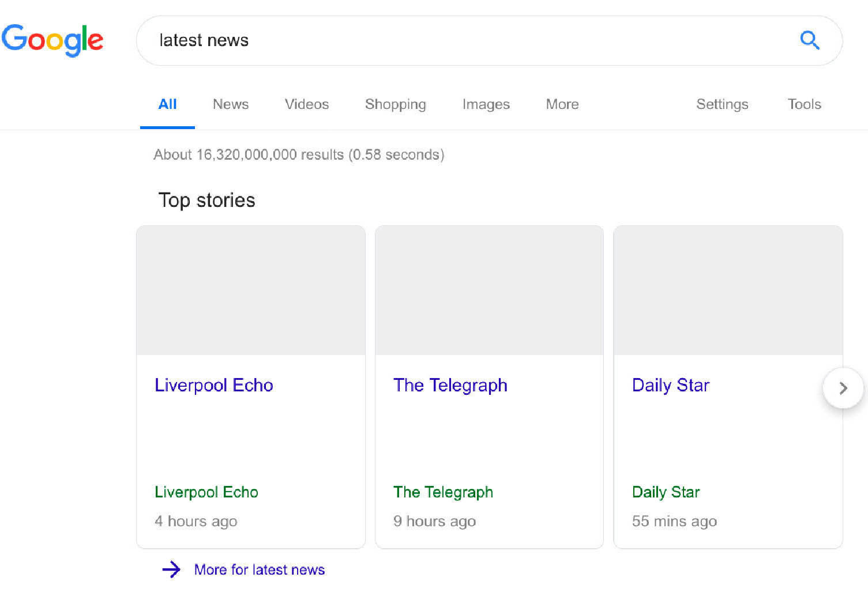Click inside the search input field
The height and width of the screenshot is (615, 868).
404,40
